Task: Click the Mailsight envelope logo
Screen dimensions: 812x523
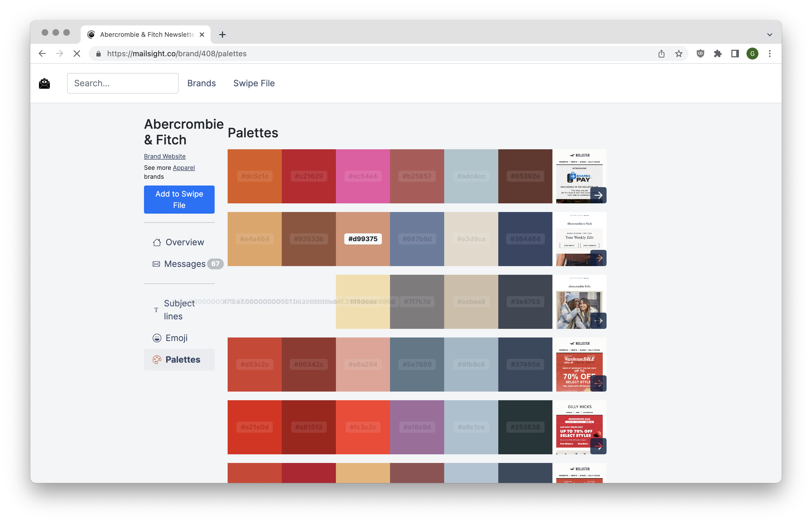Action: pos(45,83)
